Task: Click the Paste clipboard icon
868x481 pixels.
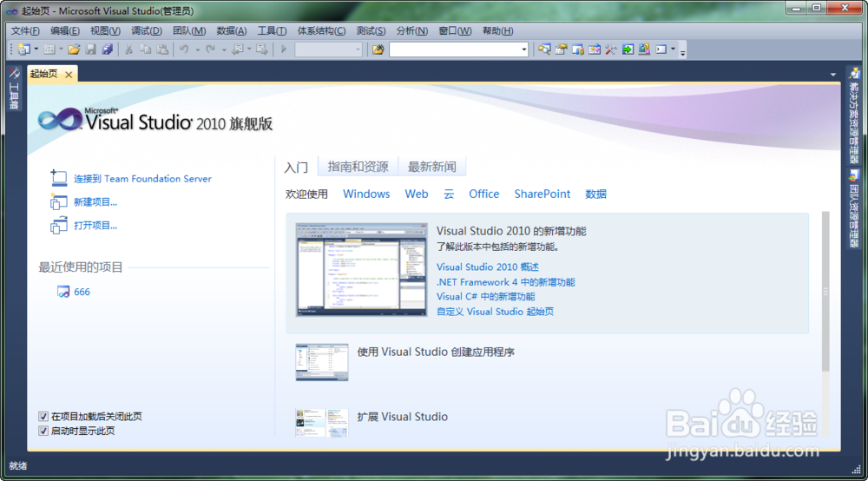Action: pos(162,49)
